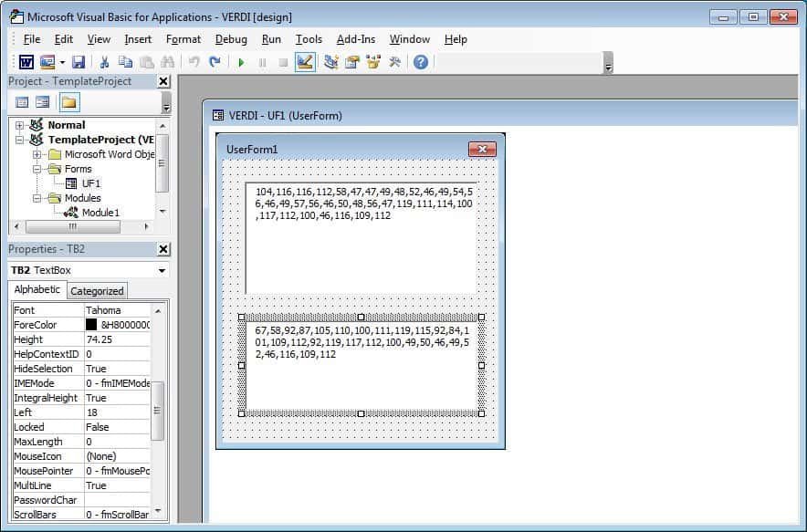Image resolution: width=807 pixels, height=532 pixels.
Task: Toggle Design Mode icon
Action: point(305,62)
